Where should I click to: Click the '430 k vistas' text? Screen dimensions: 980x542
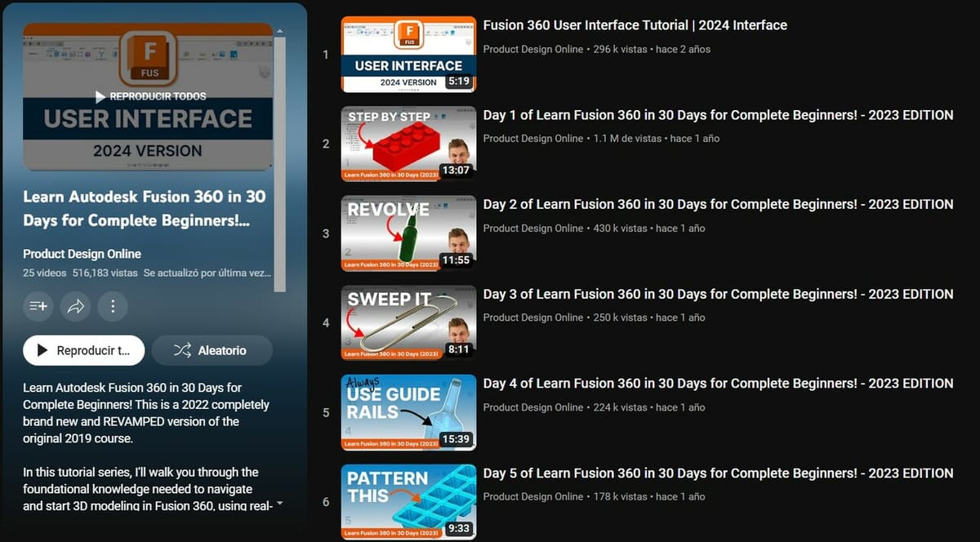tap(620, 228)
